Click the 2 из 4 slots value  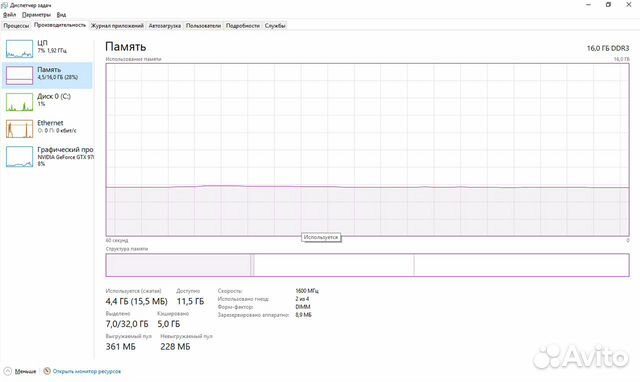pos(302,299)
